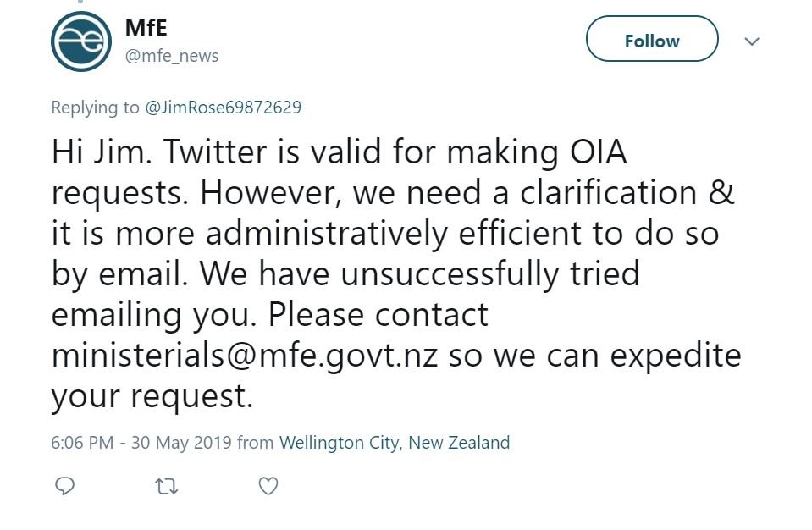Open the @JimRose69872629 mention link
The image size is (812, 530).
(224, 108)
